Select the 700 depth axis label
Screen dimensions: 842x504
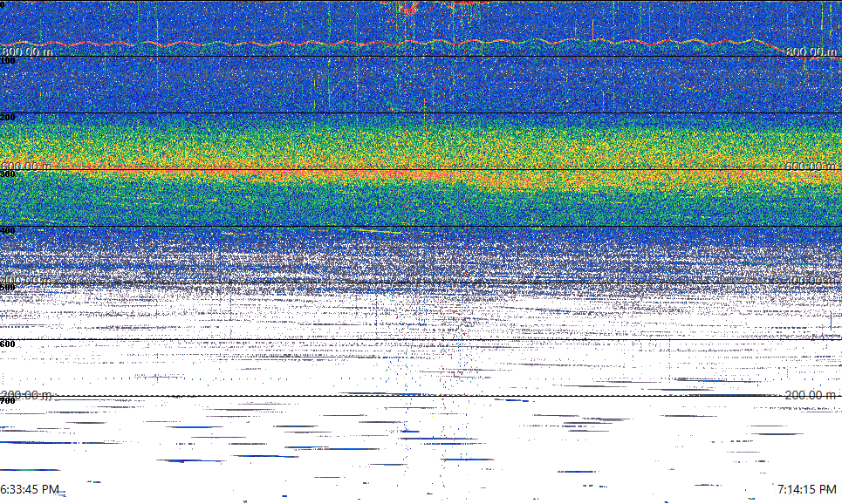[8, 401]
